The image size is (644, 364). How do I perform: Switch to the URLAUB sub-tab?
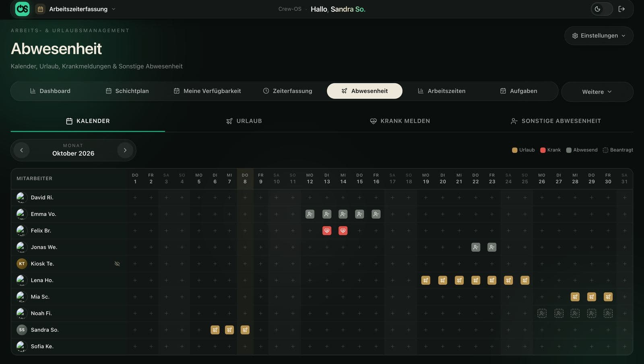point(244,121)
